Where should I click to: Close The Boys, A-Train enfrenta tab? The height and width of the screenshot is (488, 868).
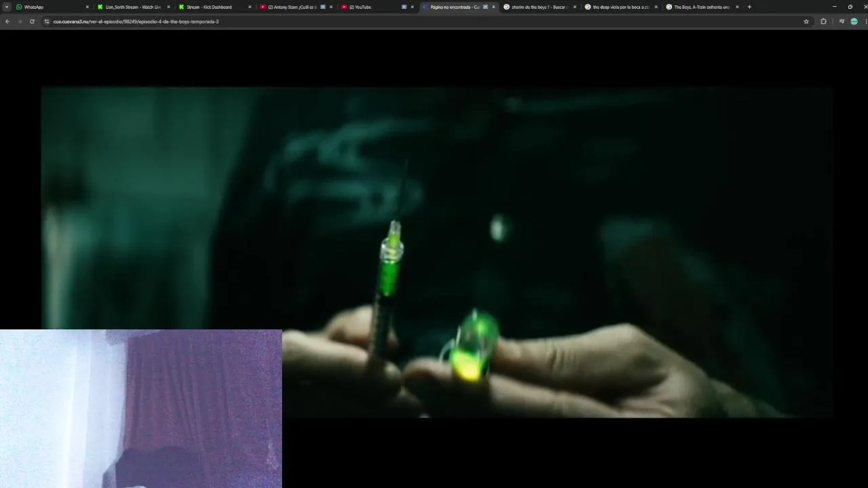click(x=737, y=7)
